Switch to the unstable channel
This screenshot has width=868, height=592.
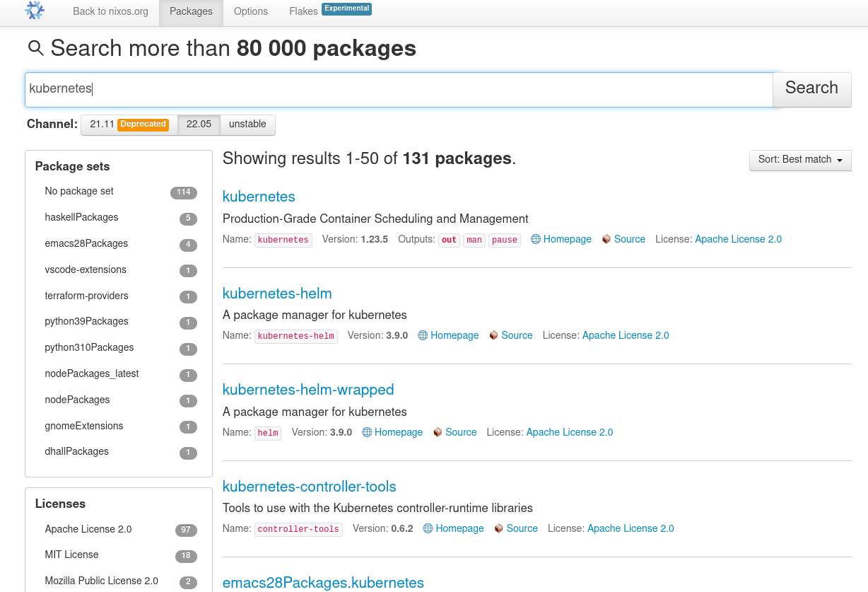(x=247, y=124)
